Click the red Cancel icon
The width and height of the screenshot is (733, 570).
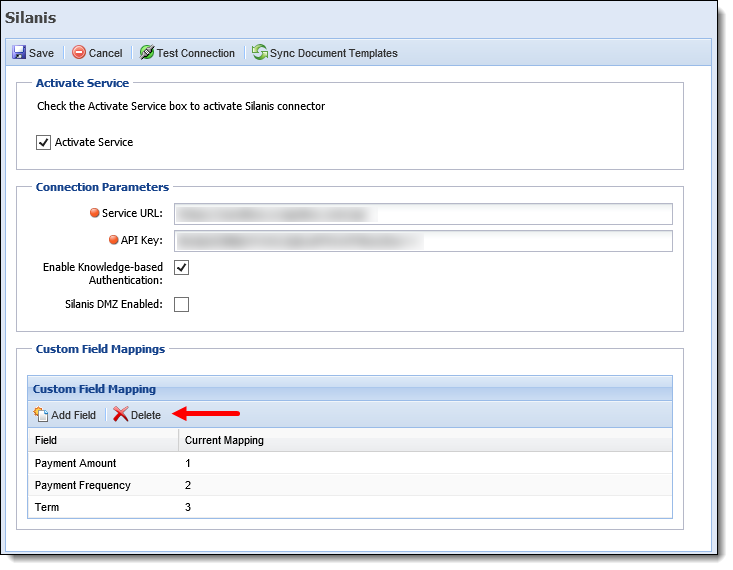coord(79,52)
